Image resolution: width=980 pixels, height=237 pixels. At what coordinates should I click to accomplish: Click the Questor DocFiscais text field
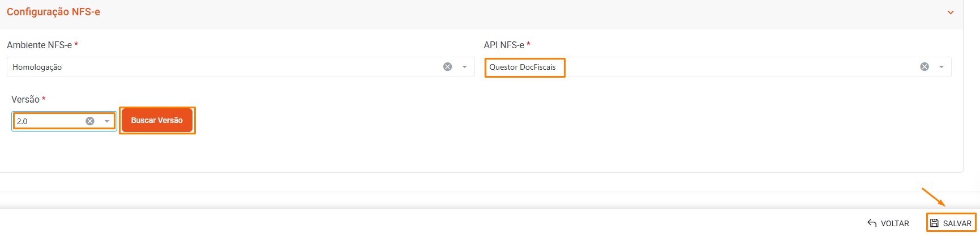coord(523,67)
